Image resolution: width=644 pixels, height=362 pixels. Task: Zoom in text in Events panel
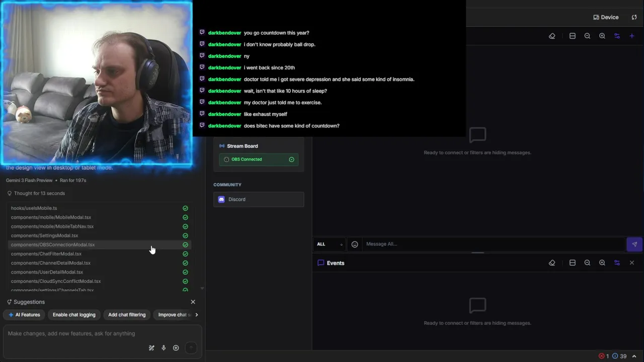[x=602, y=263]
